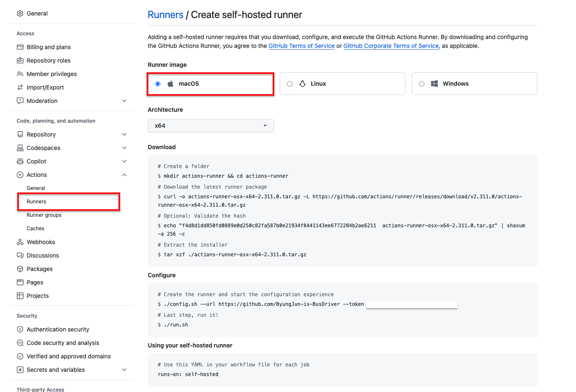The image size is (576, 392).
Task: Click the Actions play-circle icon
Action: click(20, 175)
